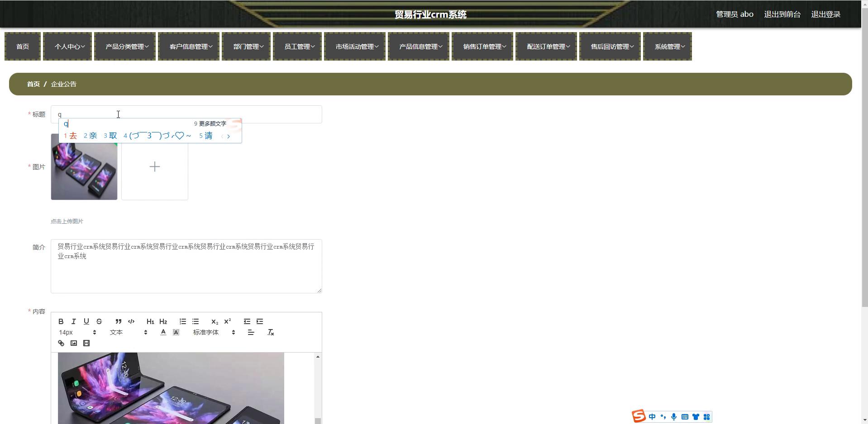Click the code block icon
This screenshot has width=868, height=424.
[131, 321]
